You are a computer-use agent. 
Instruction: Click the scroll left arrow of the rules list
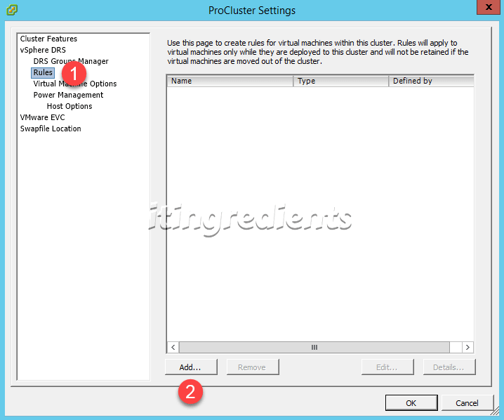[x=173, y=348]
